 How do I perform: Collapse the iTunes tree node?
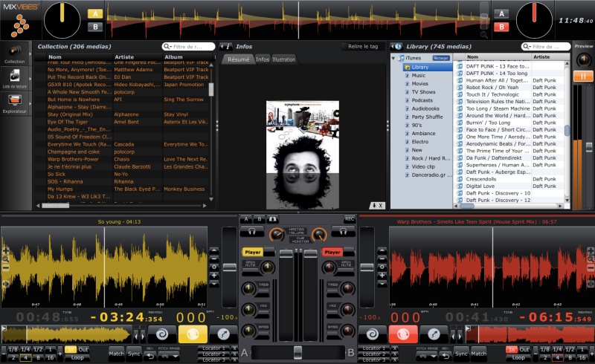point(393,58)
